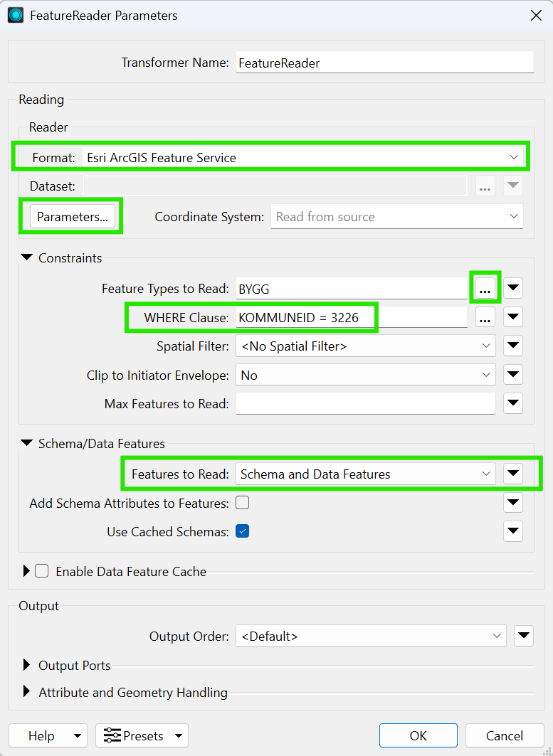This screenshot has width=553, height=756.
Task: Open arrow menu beside Feature Types to Read
Action: 513,288
